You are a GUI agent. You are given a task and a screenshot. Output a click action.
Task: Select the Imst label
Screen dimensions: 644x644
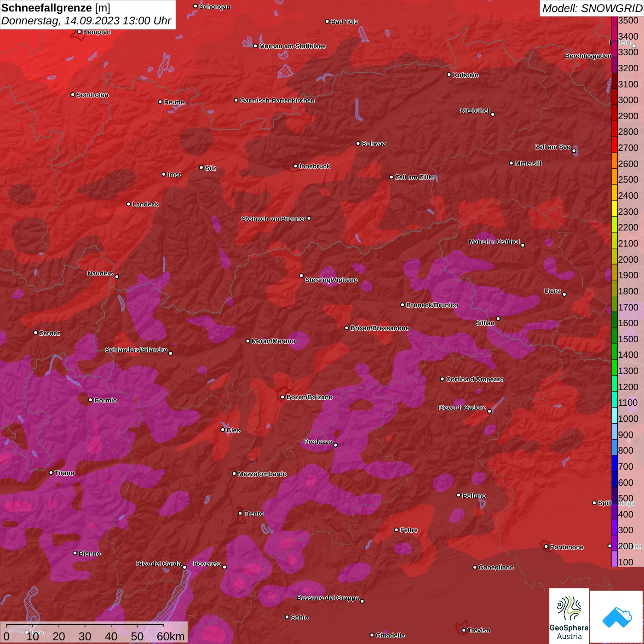pyautogui.click(x=174, y=174)
